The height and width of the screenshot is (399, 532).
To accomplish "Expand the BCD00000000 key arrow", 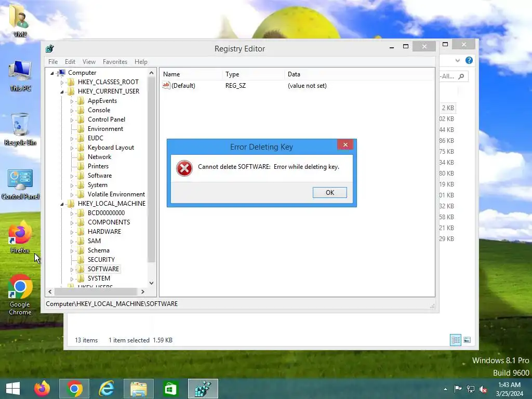I will [x=72, y=214].
